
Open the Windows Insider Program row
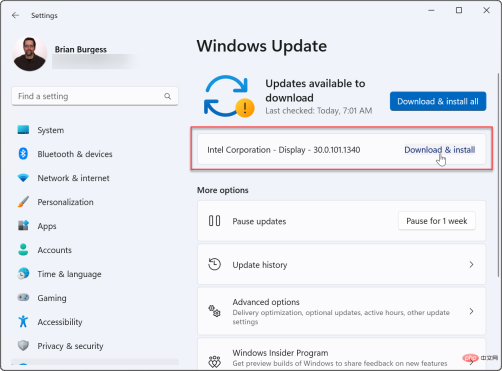(x=341, y=355)
